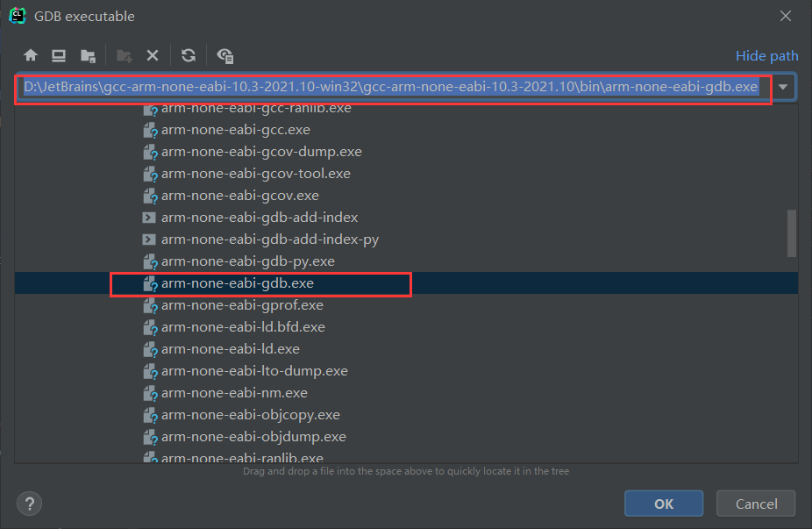Screen dimensions: 812x529
Task: Select arm-none-eabi-objdump.exe file name
Action: 253,437
